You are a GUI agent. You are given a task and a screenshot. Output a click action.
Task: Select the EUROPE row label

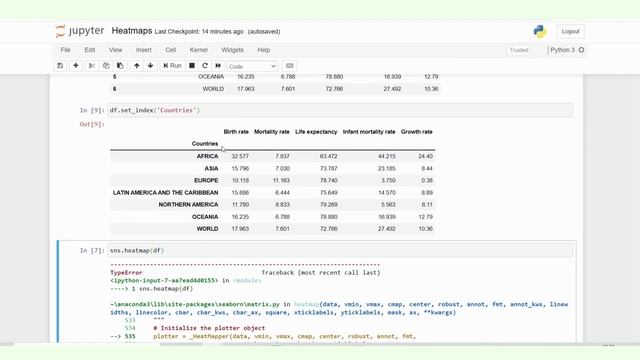pos(206,180)
